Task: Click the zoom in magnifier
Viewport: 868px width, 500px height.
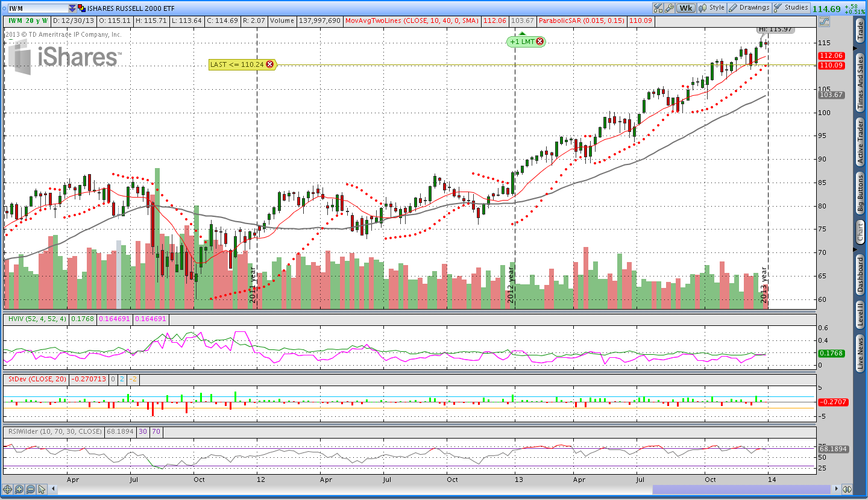Action: (19, 489)
